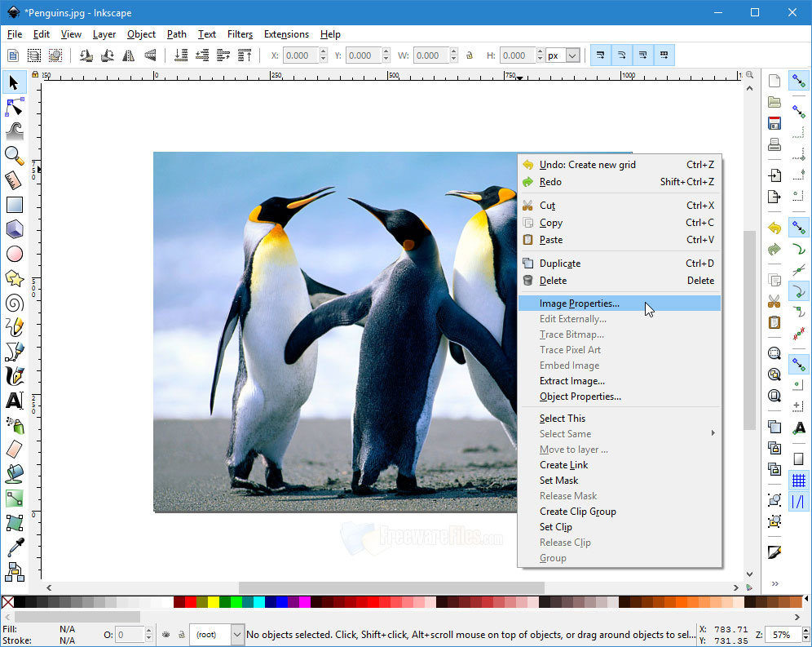Activate the Spiral tool

[14, 303]
